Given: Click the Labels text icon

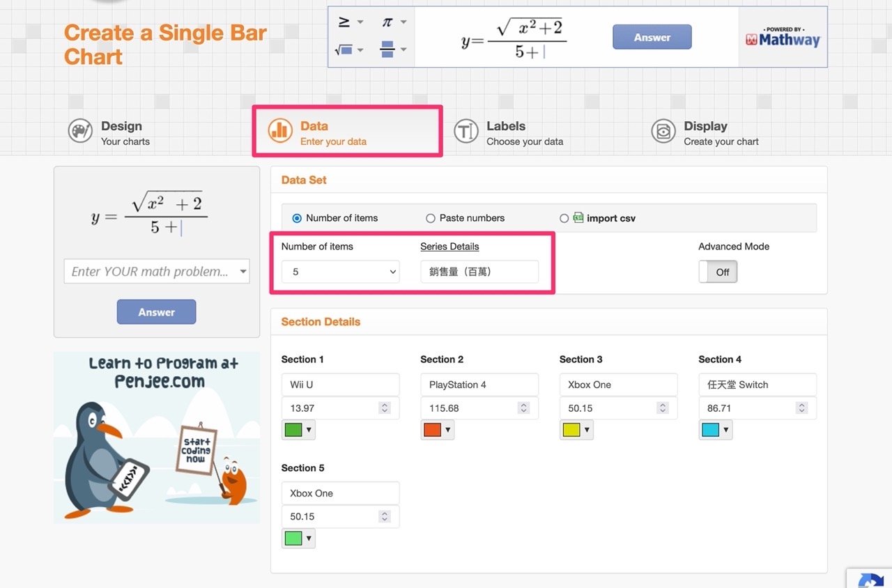Looking at the screenshot, I should (x=466, y=131).
